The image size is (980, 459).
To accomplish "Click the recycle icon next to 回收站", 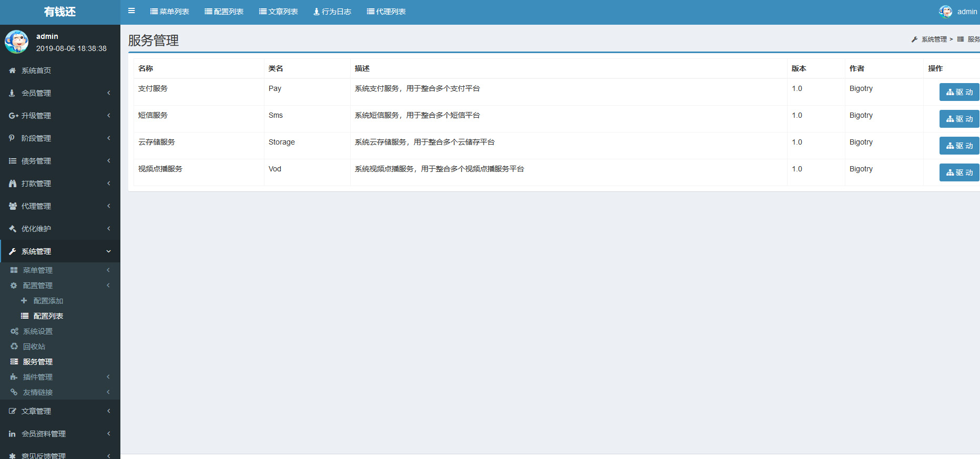I will (14, 346).
